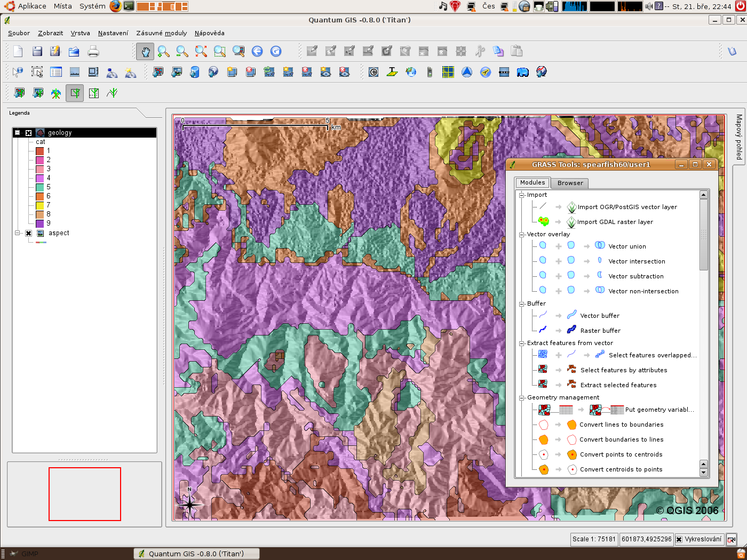This screenshot has width=747, height=560.
Task: Toggle visibility of the aspect layer
Action: click(x=29, y=233)
